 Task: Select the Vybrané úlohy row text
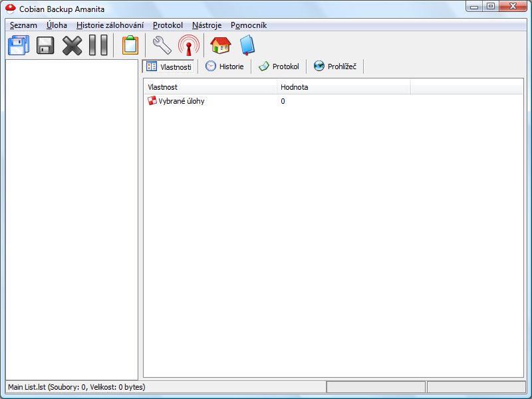click(x=182, y=101)
